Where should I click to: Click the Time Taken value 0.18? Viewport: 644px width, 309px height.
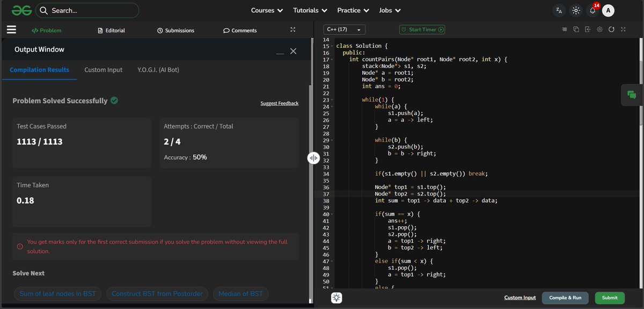[25, 200]
